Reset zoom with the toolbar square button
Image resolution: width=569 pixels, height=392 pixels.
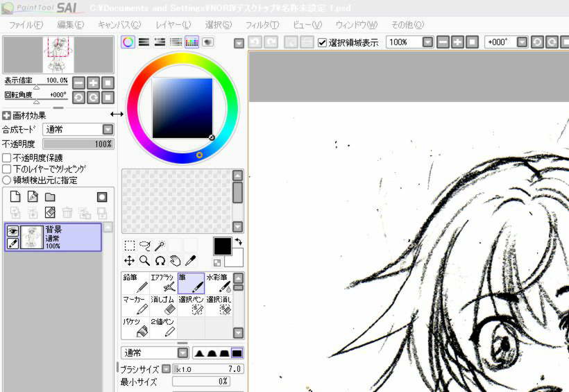(472, 42)
